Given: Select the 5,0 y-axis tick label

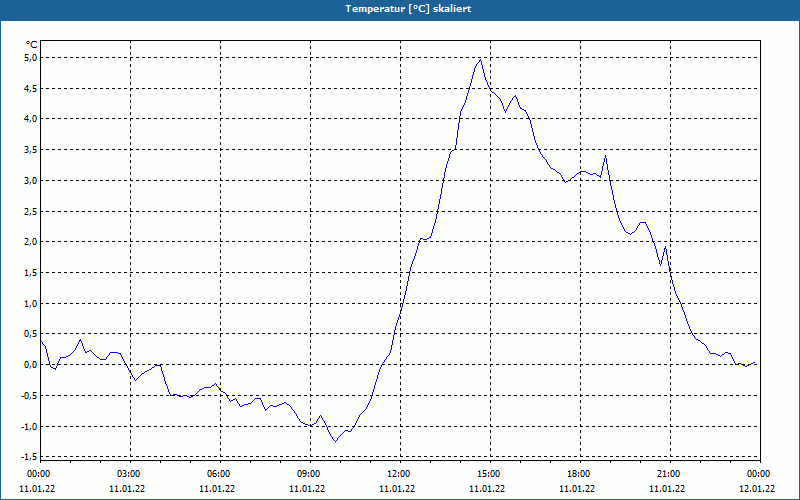Looking at the screenshot, I should pyautogui.click(x=31, y=58).
